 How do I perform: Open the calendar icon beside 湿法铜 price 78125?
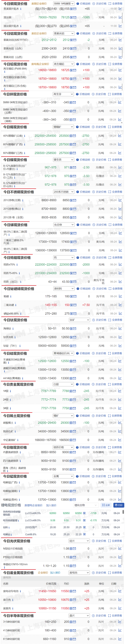71,18
